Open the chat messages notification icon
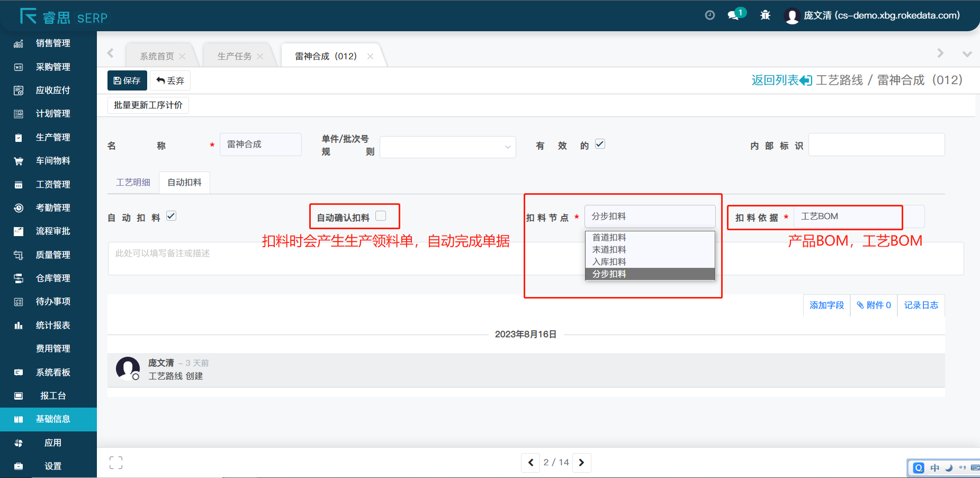980x478 pixels. click(x=734, y=15)
